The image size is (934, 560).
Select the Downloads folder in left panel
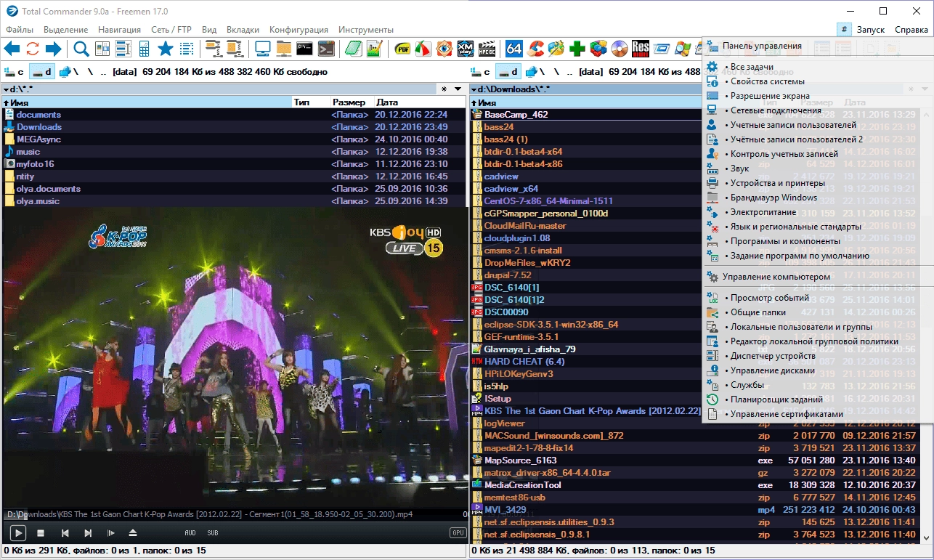[234, 127]
